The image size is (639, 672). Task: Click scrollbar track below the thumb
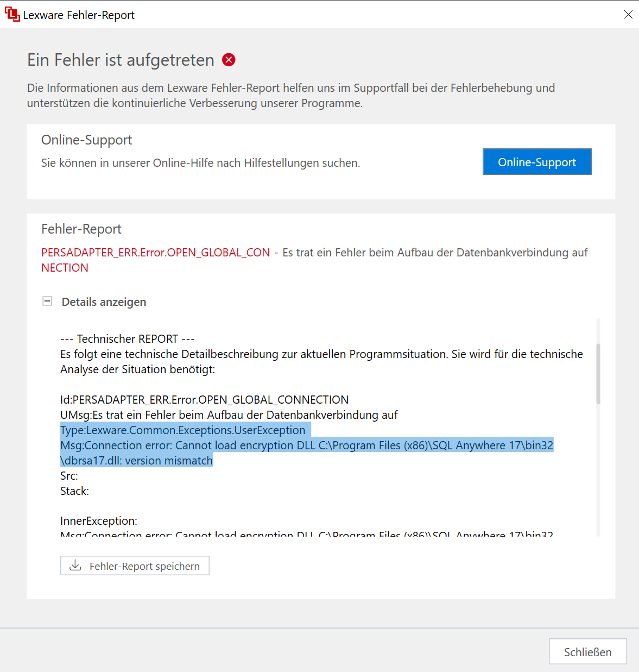[598, 473]
